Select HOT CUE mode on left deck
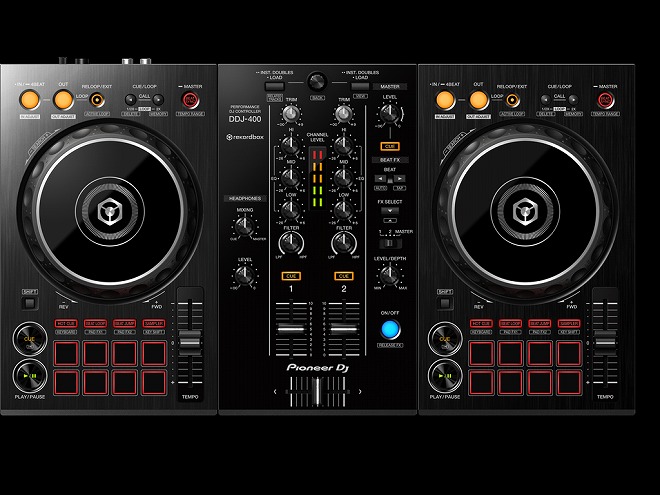This screenshot has width=660, height=495. click(x=66, y=323)
